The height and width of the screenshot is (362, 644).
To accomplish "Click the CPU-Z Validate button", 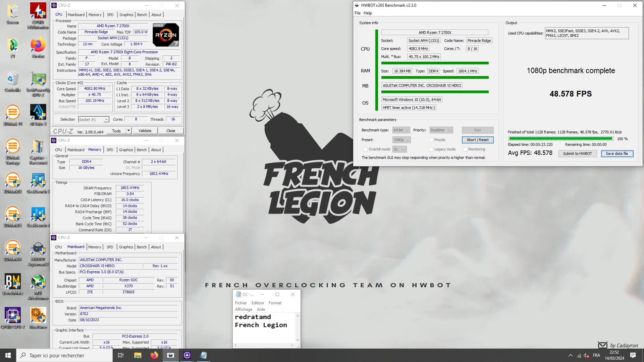I will 145,131.
